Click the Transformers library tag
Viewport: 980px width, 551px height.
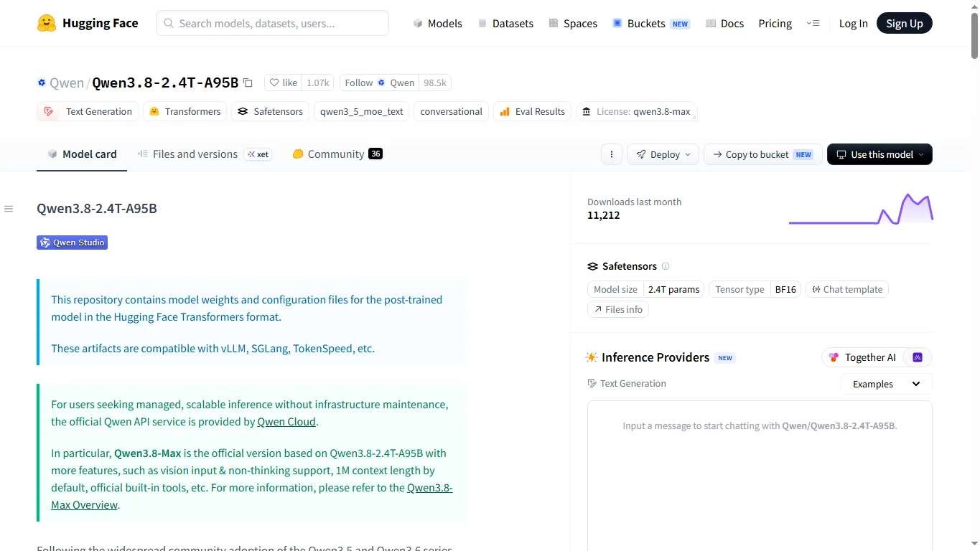(x=185, y=111)
